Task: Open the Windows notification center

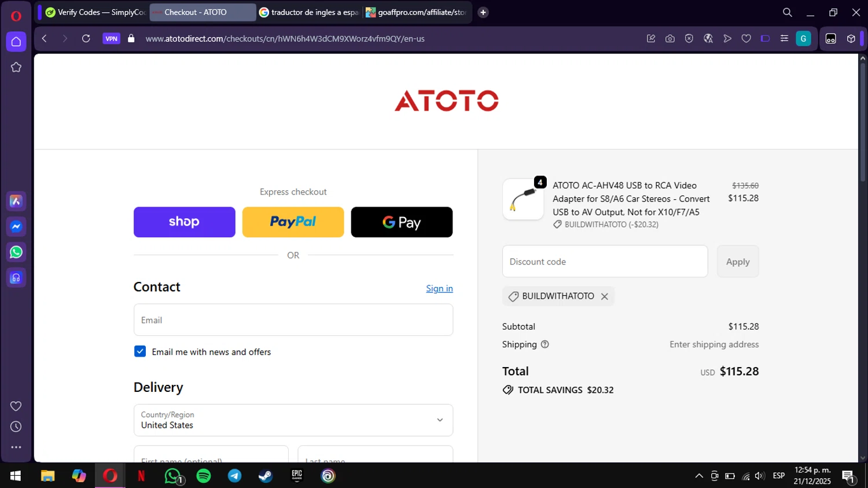Action: (849, 476)
